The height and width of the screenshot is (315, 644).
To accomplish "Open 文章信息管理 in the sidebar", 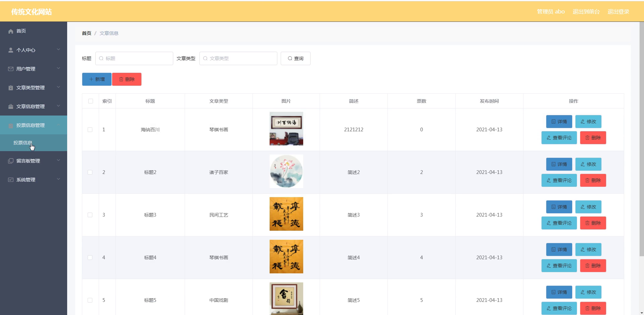I will click(34, 106).
